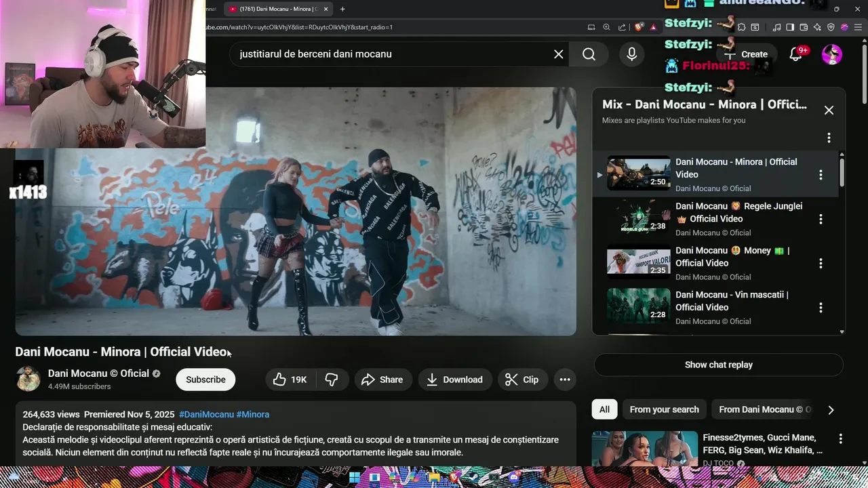Open Brave Shields lion icon
This screenshot has width=868, height=488.
tap(639, 27)
